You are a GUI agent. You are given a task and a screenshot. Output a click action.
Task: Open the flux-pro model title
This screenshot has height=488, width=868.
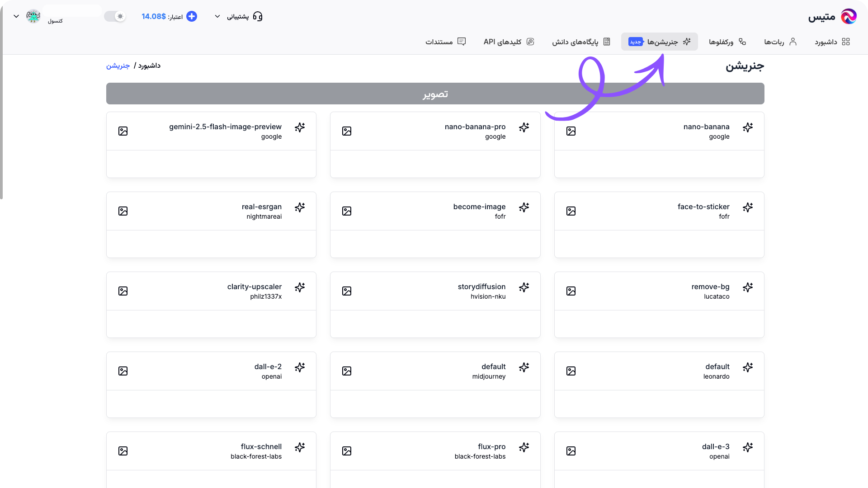[492, 446]
